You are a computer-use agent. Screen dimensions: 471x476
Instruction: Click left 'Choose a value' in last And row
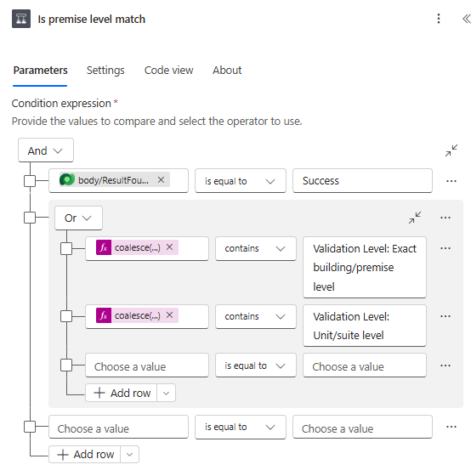click(x=118, y=427)
